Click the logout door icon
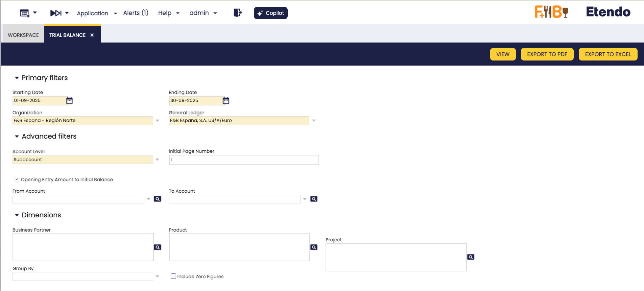This screenshot has height=291, width=644. pos(238,13)
